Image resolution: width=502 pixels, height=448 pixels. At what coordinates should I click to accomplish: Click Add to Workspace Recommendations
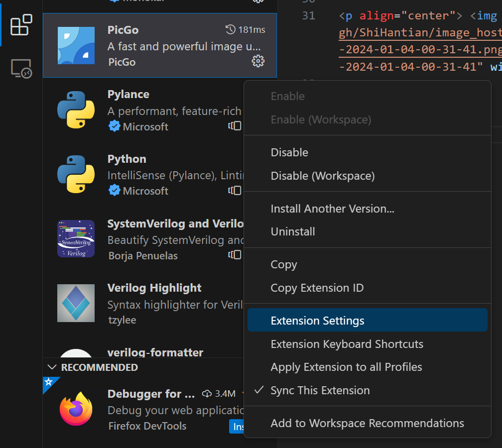[367, 424]
